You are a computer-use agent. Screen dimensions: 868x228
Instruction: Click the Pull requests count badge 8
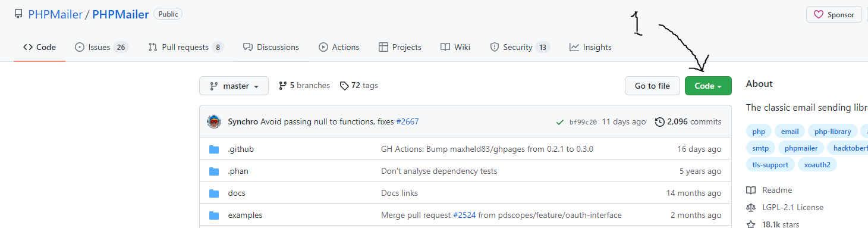(218, 47)
